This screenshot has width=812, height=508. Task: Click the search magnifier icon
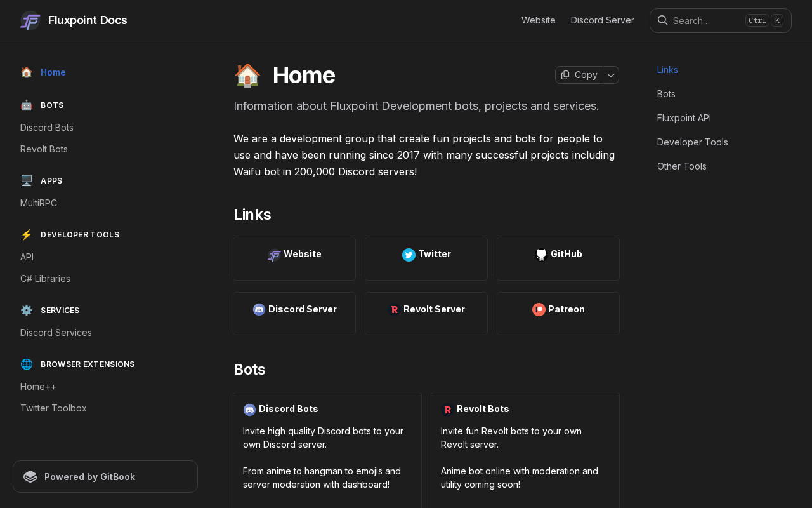pyautogui.click(x=662, y=20)
